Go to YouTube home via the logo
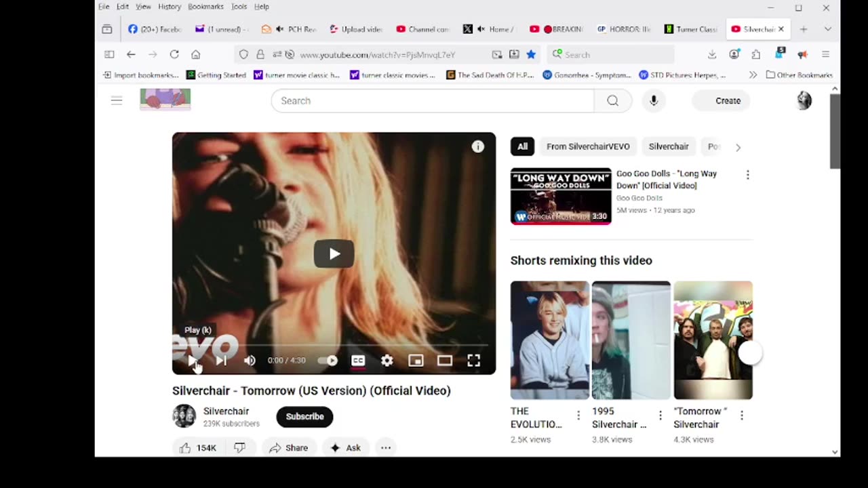 (x=165, y=100)
